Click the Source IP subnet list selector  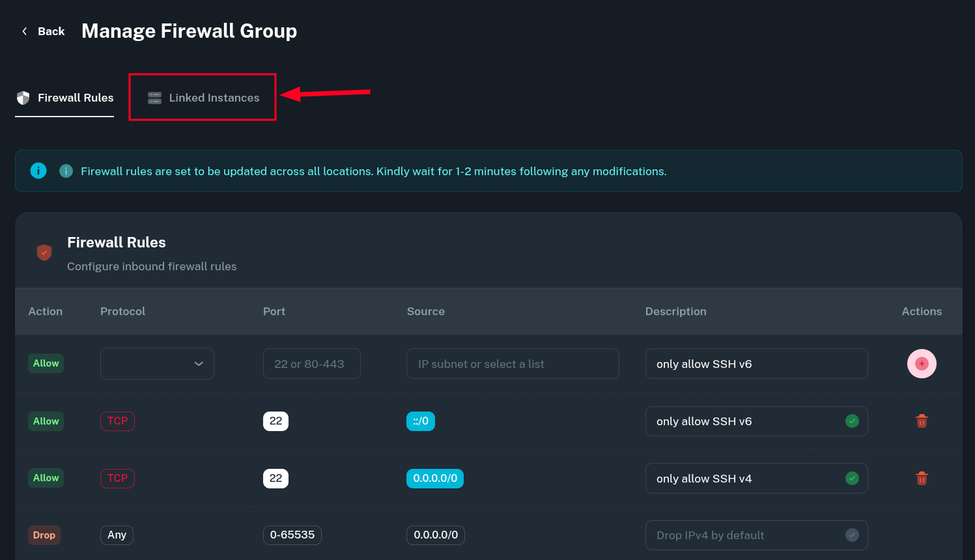pyautogui.click(x=513, y=363)
